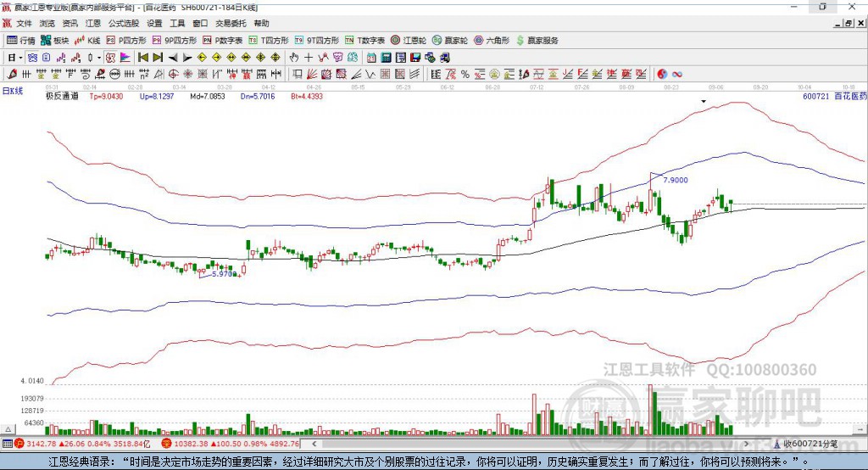
Task: Expand the 日 period dropdown
Action: click(20, 58)
